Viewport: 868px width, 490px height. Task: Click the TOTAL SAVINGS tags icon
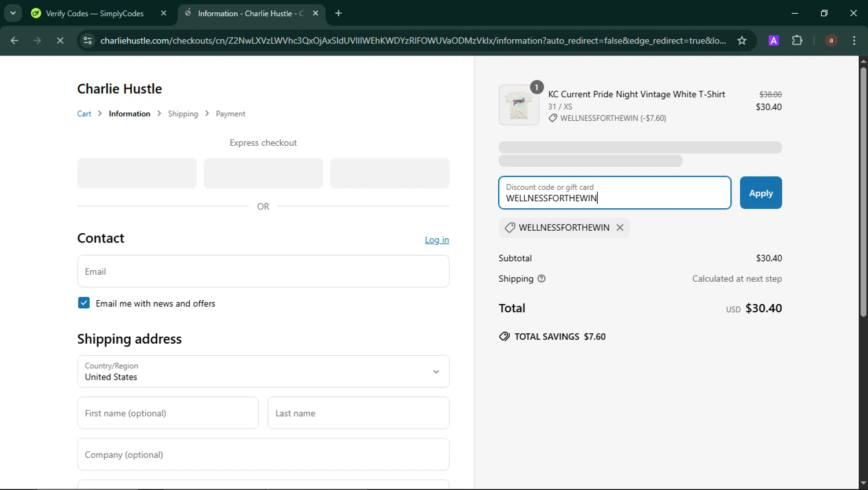pos(505,337)
